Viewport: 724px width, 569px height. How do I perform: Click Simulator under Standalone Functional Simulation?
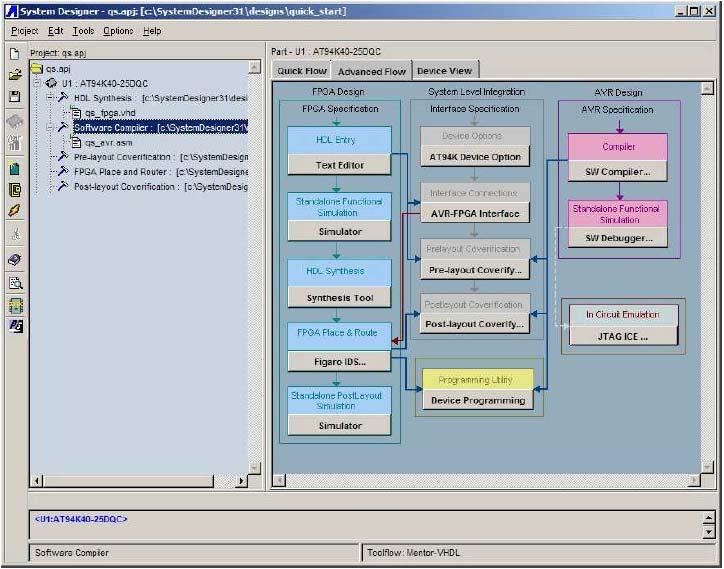pos(339,231)
